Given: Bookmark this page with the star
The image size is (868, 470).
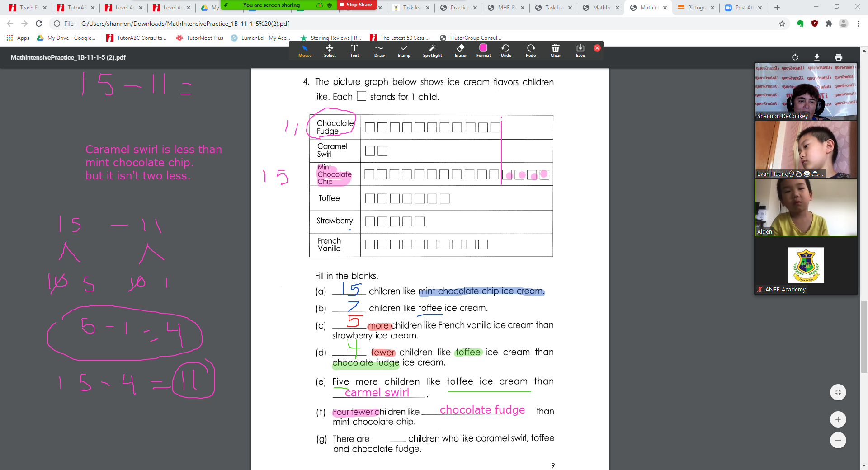Looking at the screenshot, I should coord(782,23).
